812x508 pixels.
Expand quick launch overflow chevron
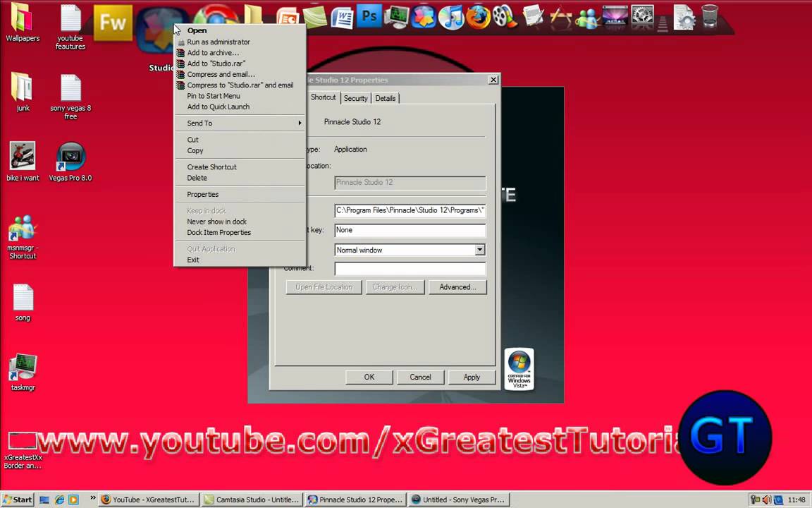[x=93, y=498]
